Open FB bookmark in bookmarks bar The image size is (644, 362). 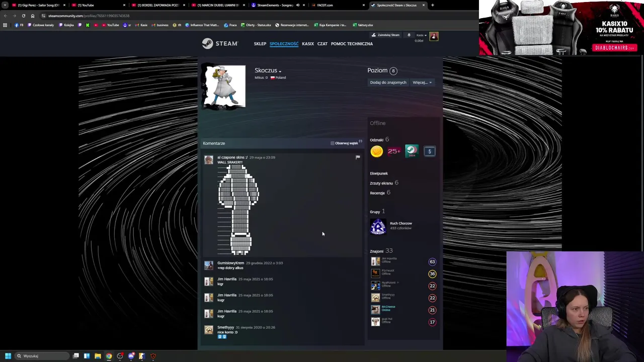pyautogui.click(x=19, y=25)
